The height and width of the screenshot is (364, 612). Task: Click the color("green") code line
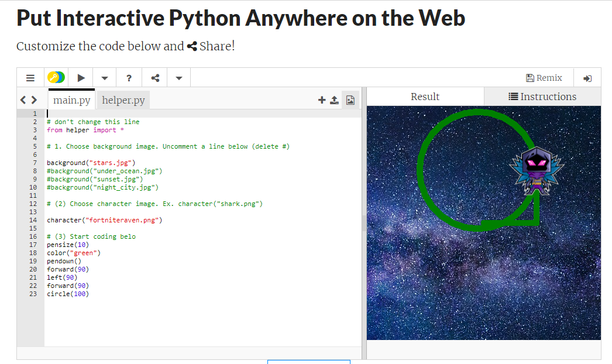coord(74,253)
